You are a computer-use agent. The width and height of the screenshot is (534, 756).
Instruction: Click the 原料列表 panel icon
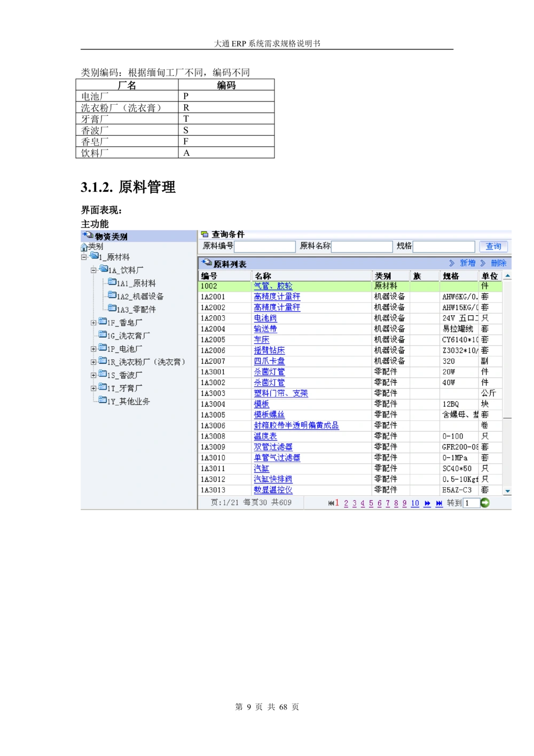(x=206, y=262)
